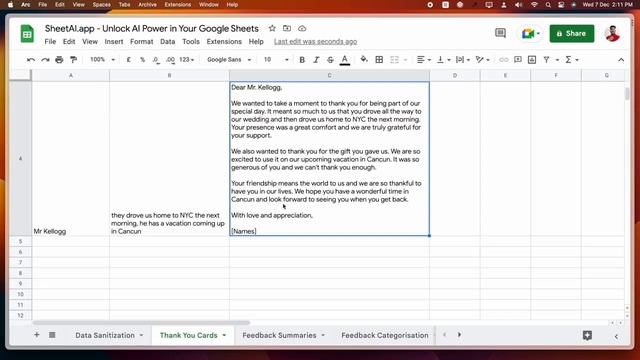
Task: Open the borders tool
Action: [x=379, y=60]
